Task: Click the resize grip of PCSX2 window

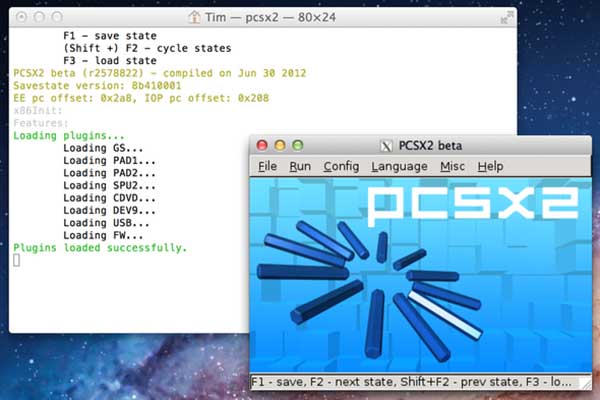Action: point(585,384)
